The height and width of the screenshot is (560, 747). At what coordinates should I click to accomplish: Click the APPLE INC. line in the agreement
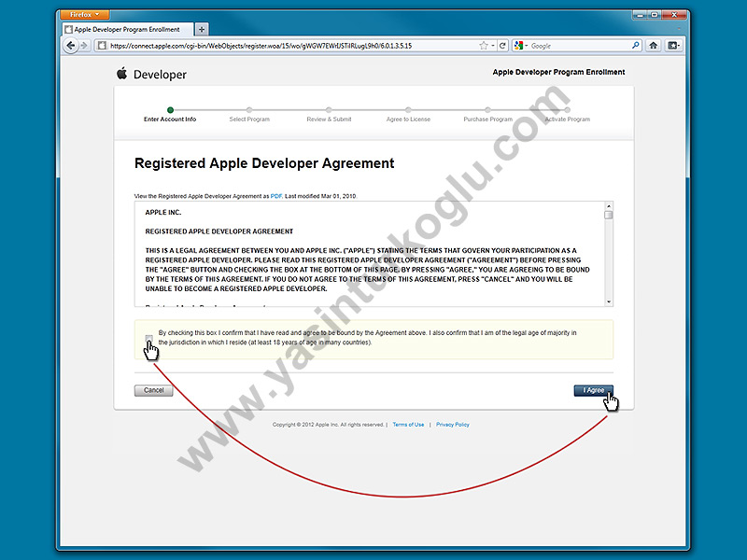point(163,213)
